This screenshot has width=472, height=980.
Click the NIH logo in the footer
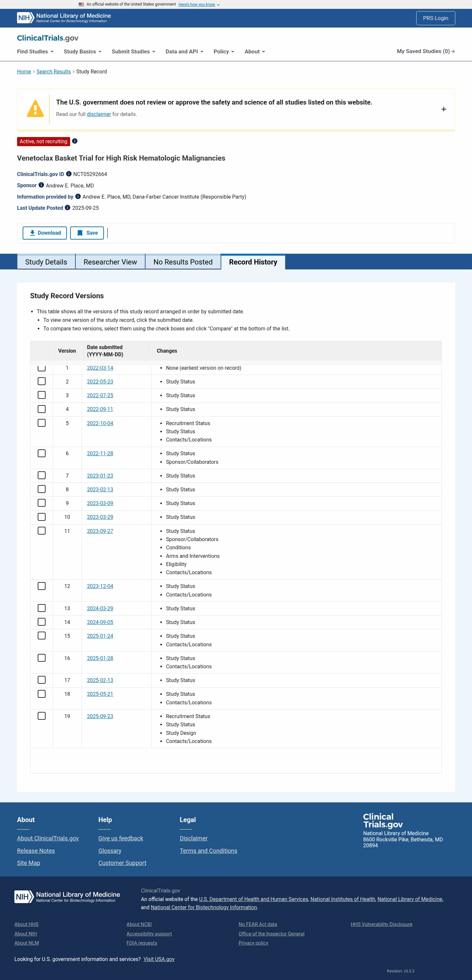[x=67, y=897]
